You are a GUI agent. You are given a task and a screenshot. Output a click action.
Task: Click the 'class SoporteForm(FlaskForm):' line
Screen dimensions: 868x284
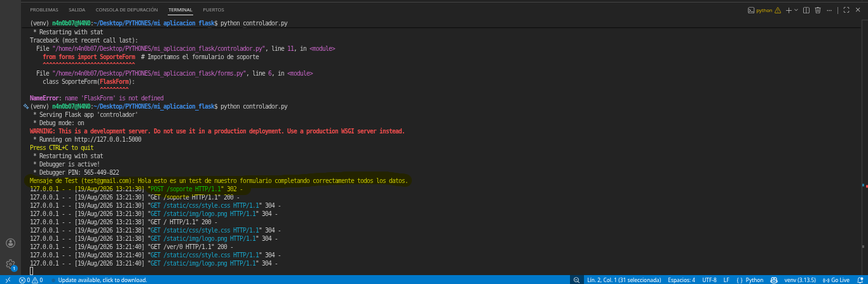(88, 81)
